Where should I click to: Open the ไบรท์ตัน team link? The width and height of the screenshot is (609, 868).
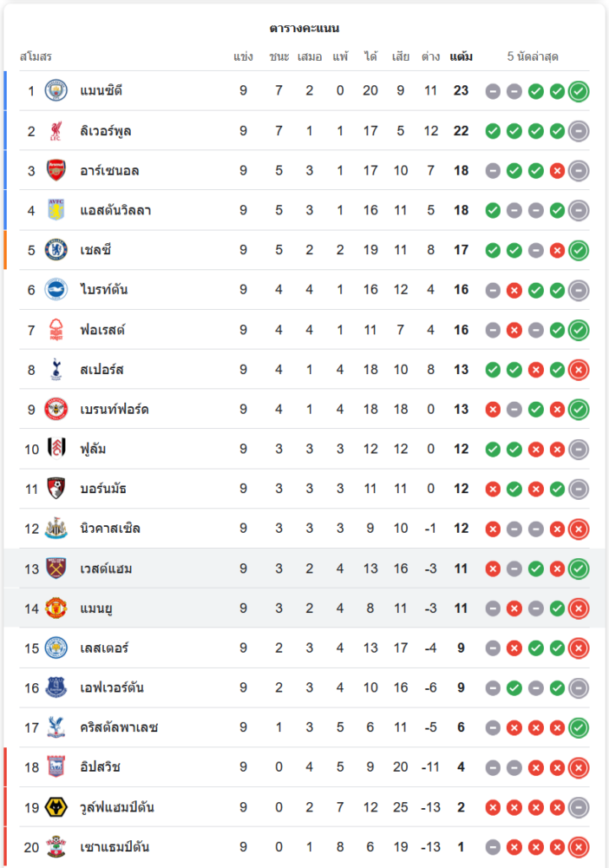tap(104, 290)
